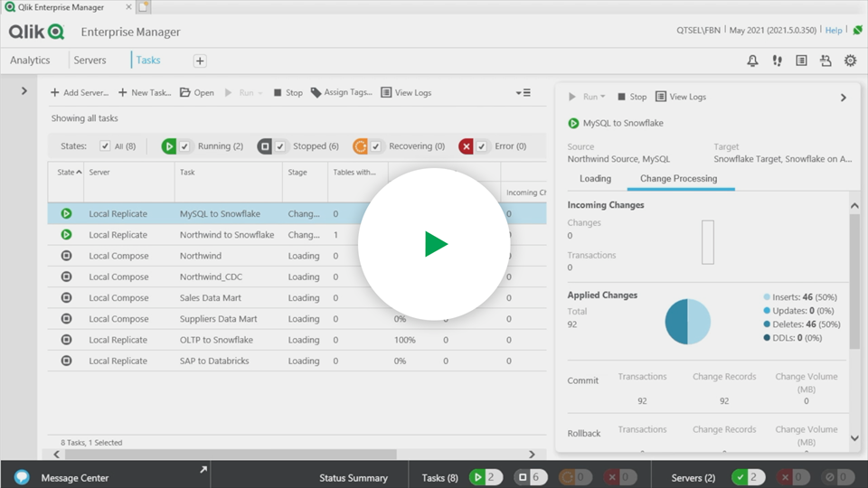
Task: Click the list view options icon
Action: (x=523, y=92)
